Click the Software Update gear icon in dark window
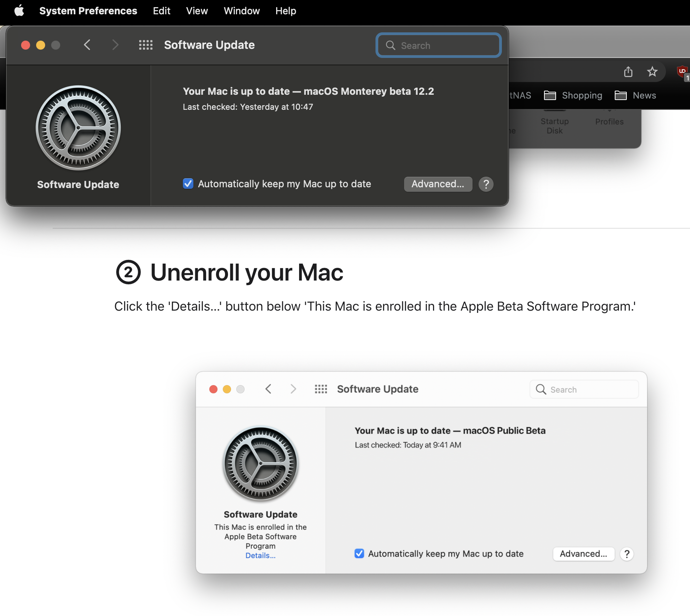690x616 pixels. point(78,128)
